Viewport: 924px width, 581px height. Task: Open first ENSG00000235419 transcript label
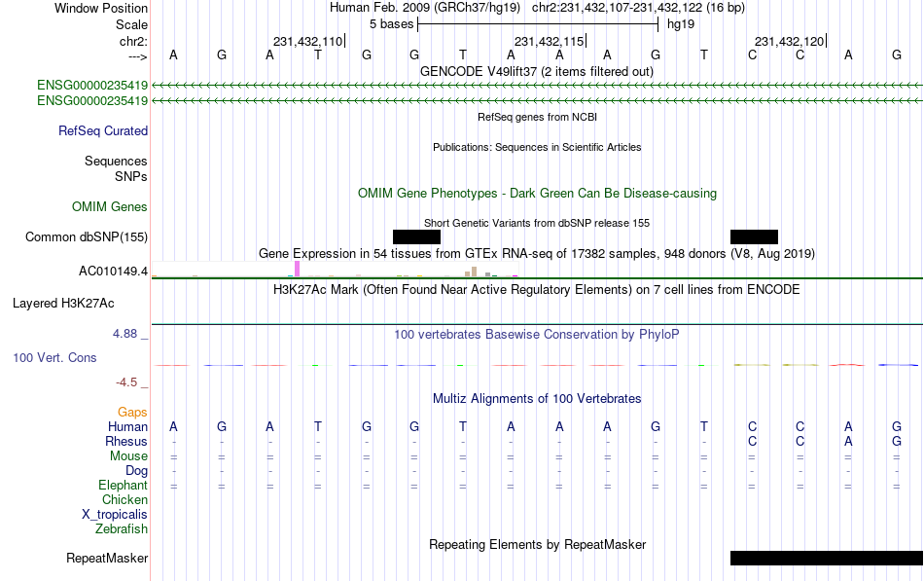(x=92, y=86)
